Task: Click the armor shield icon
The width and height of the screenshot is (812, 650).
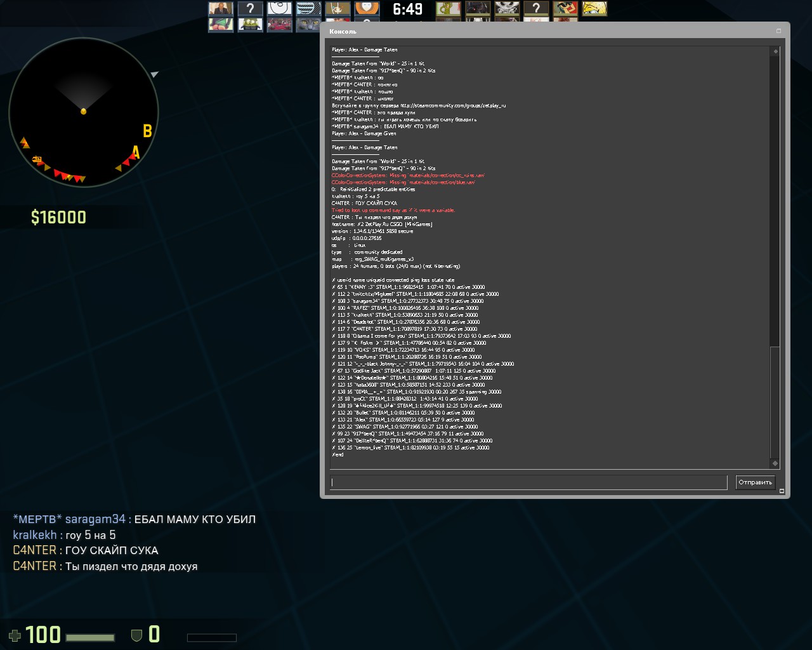Action: [x=136, y=635]
